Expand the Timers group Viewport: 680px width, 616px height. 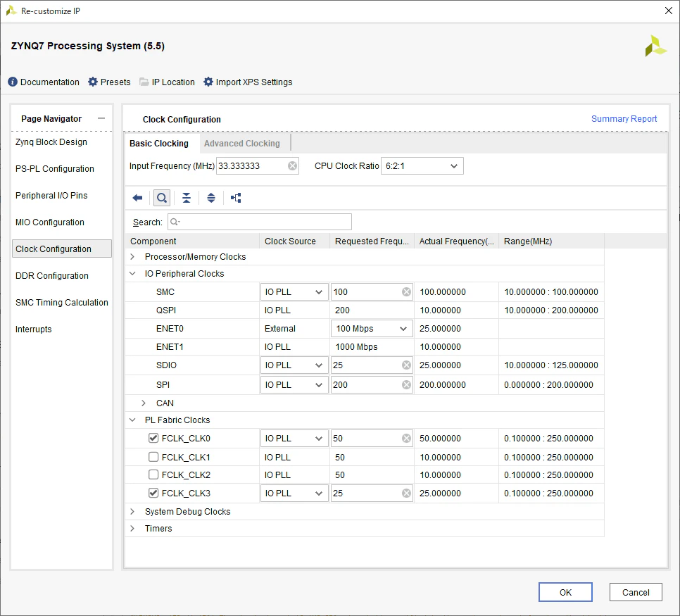click(133, 529)
